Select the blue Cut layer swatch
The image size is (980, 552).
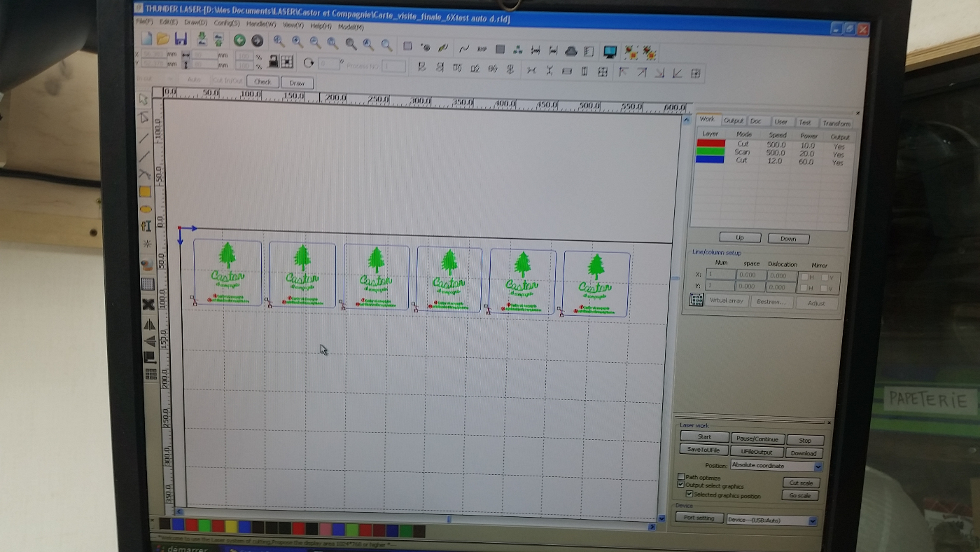710,159
